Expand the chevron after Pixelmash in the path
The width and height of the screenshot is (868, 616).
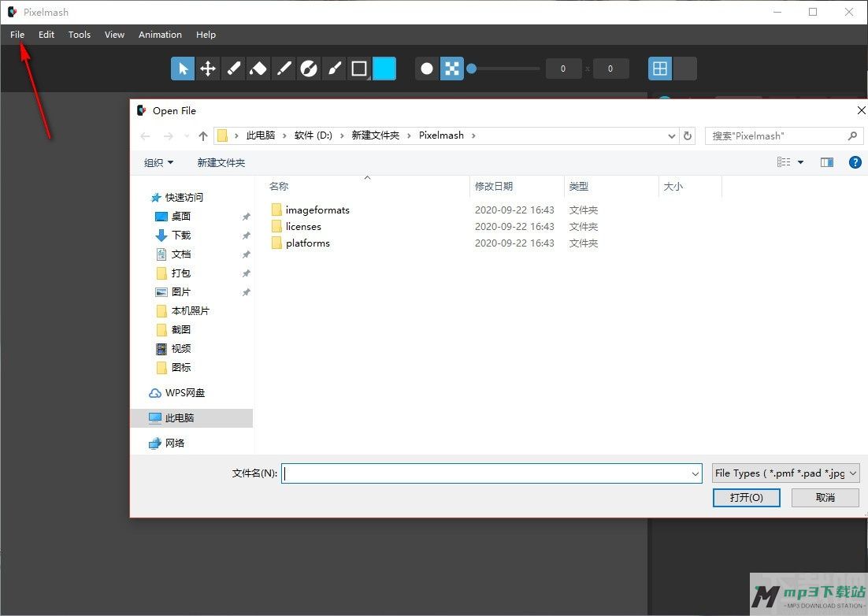473,135
